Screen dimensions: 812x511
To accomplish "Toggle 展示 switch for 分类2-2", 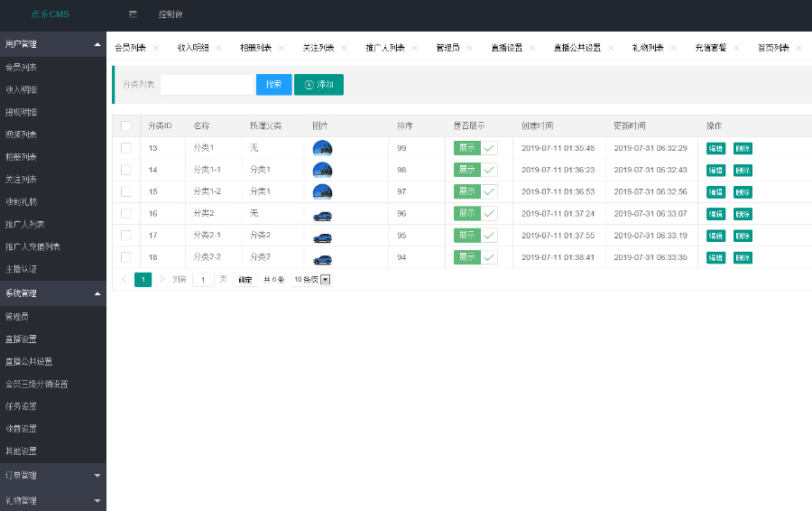I will click(475, 257).
